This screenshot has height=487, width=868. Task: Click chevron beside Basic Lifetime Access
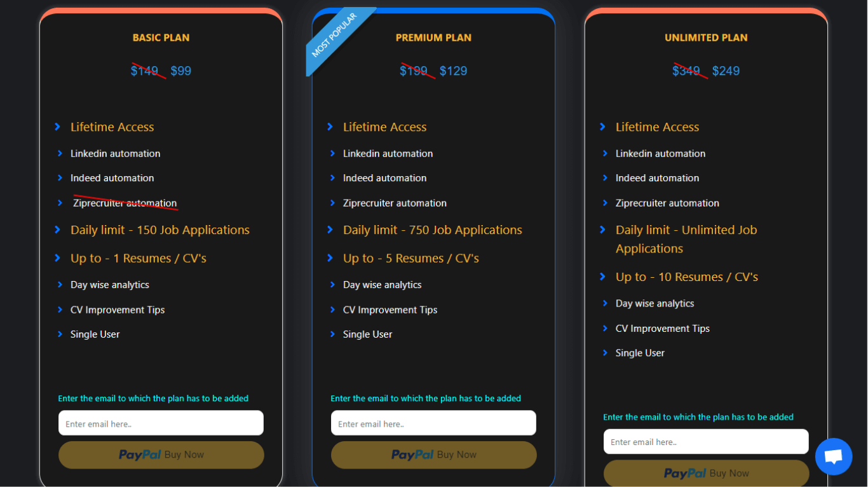[57, 127]
